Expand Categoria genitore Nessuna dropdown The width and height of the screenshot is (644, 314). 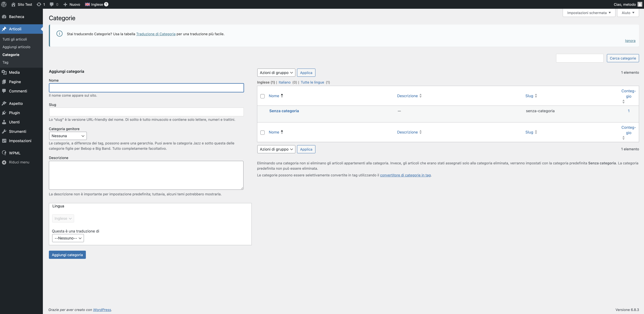tap(68, 136)
